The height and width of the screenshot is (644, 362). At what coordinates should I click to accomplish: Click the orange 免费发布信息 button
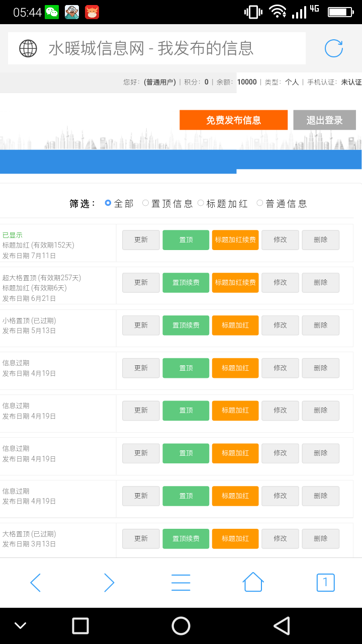pyautogui.click(x=233, y=120)
